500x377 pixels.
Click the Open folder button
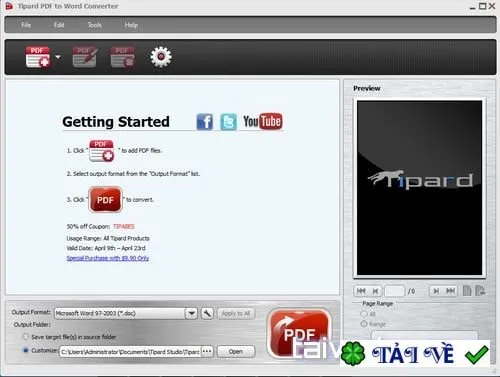tap(236, 352)
